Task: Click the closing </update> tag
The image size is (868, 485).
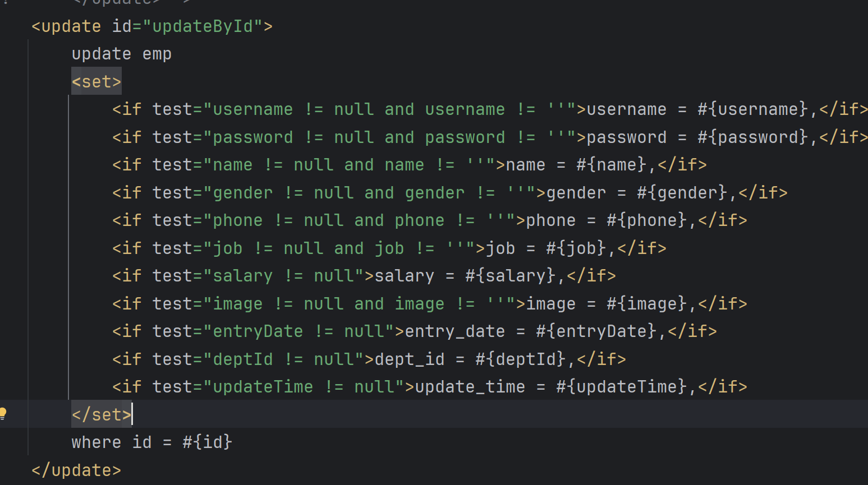Action: 76,470
